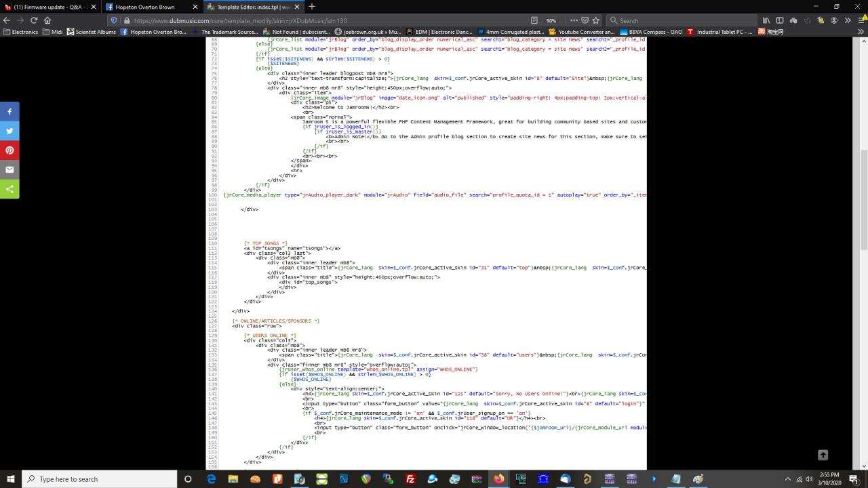The image size is (868, 488).
Task: Switch to the Hopeton Overton Brown tab
Action: (154, 7)
